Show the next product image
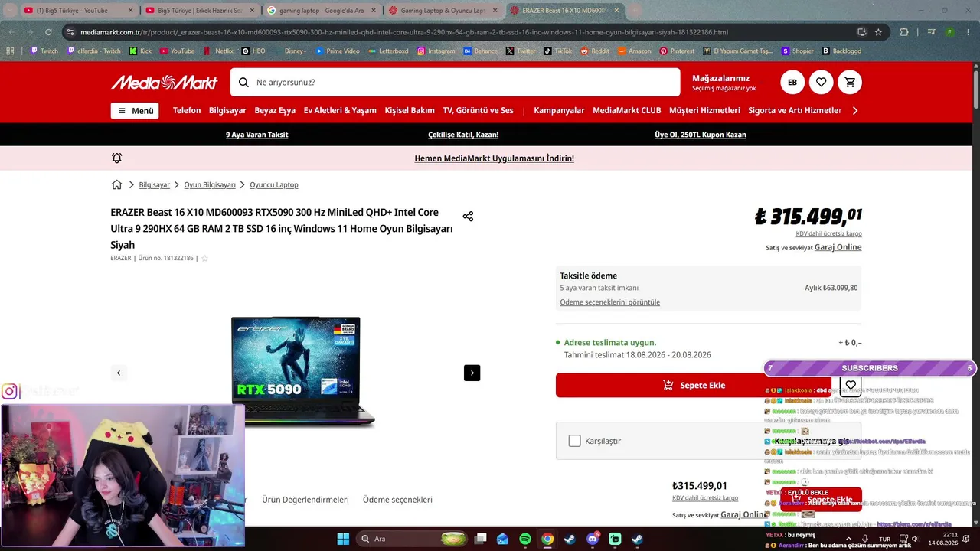The image size is (980, 551). [472, 373]
